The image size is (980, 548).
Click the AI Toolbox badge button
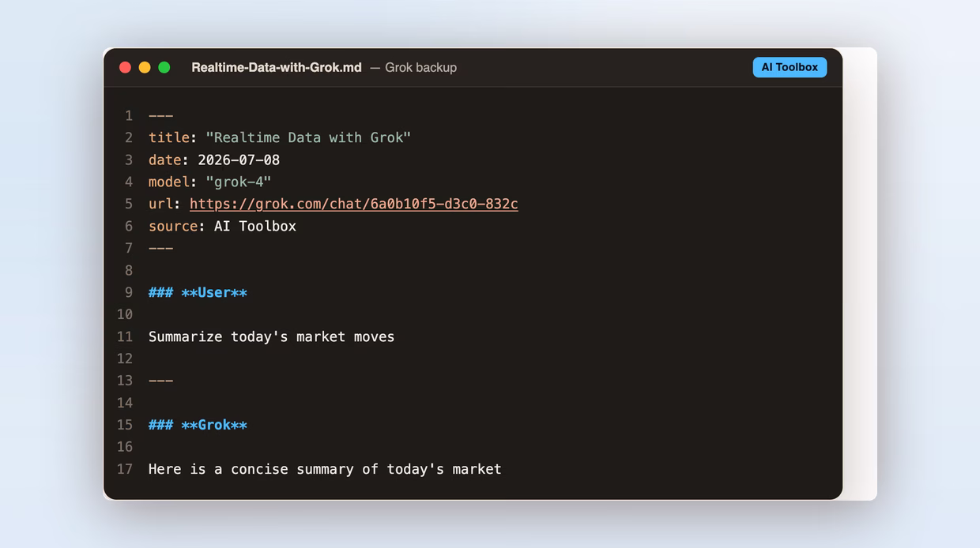pyautogui.click(x=790, y=67)
